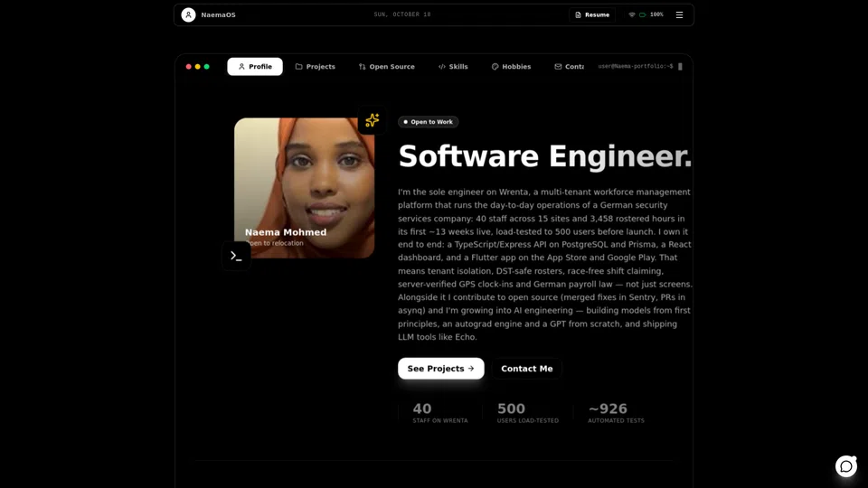Click the green window dot
868x488 pixels.
click(x=206, y=66)
